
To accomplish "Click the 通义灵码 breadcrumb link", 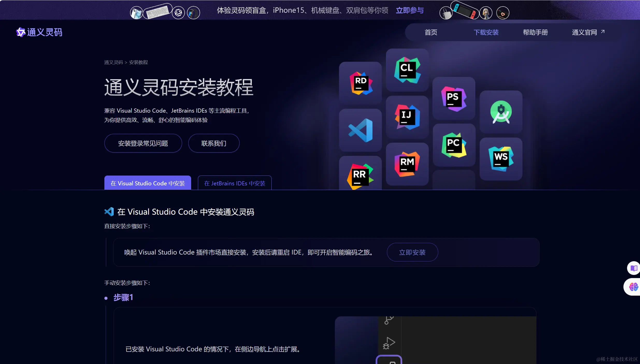I will [x=113, y=62].
